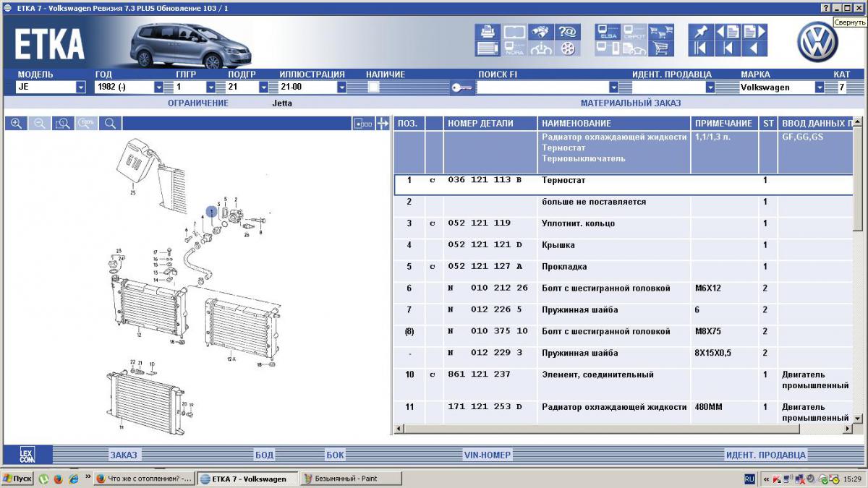This screenshot has height=488, width=868.
Task: Select part N 010 212 26
Action: pyautogui.click(x=488, y=288)
